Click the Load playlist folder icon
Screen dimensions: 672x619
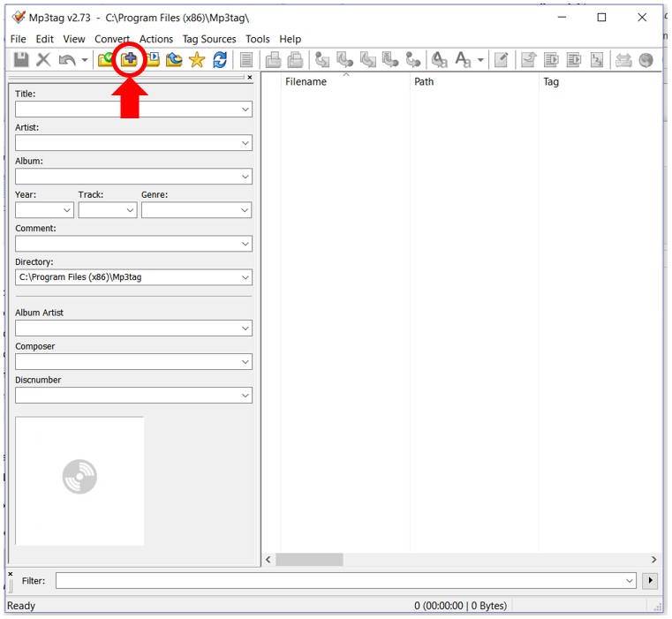coord(153,59)
